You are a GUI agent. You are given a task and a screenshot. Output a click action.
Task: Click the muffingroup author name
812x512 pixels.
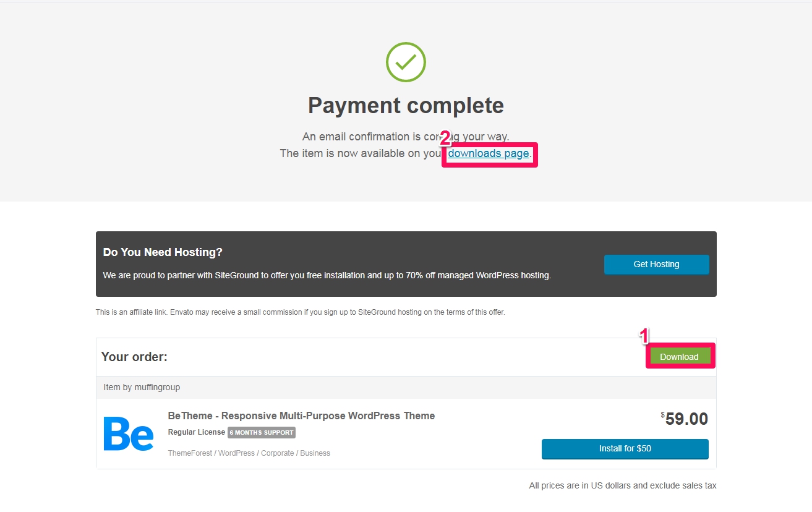[x=157, y=387]
